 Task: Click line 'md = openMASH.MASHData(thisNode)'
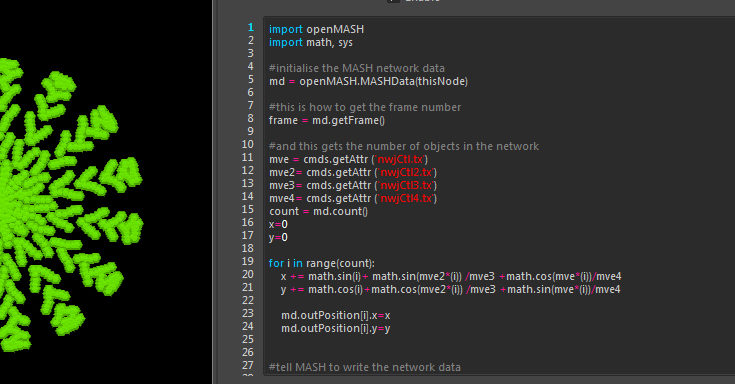pos(368,81)
